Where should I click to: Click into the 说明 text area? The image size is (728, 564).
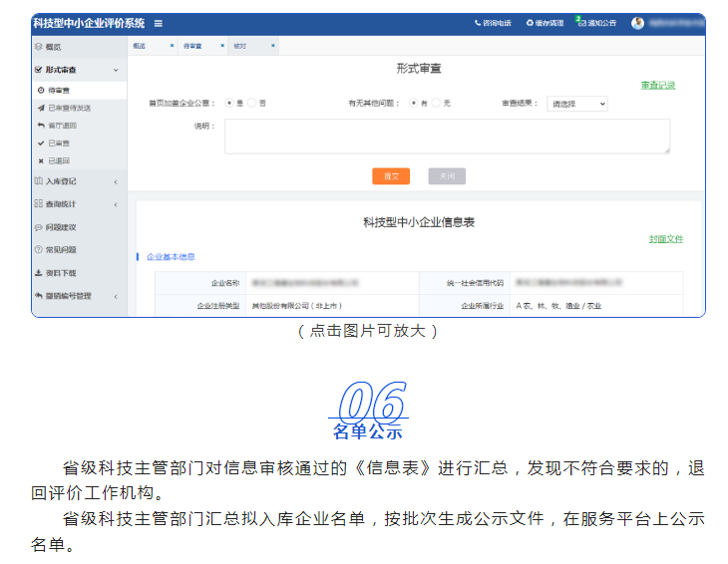(447, 137)
